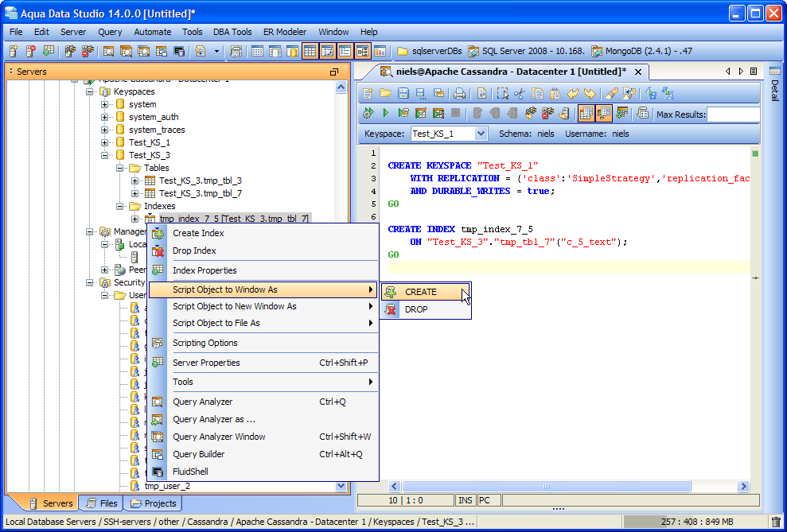Screen dimensions: 787x532
Task: Toggle the second highlighted view button in main toolbar
Action: [327, 51]
